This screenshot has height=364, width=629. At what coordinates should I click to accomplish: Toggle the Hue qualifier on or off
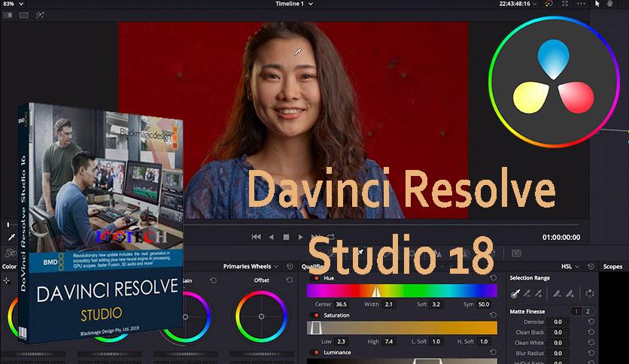pyautogui.click(x=315, y=278)
